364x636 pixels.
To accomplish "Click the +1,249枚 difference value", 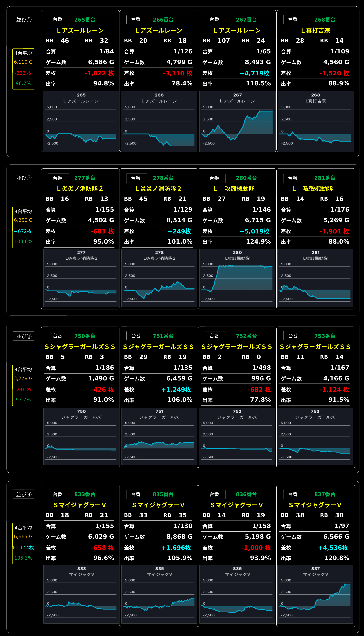I will (x=176, y=389).
